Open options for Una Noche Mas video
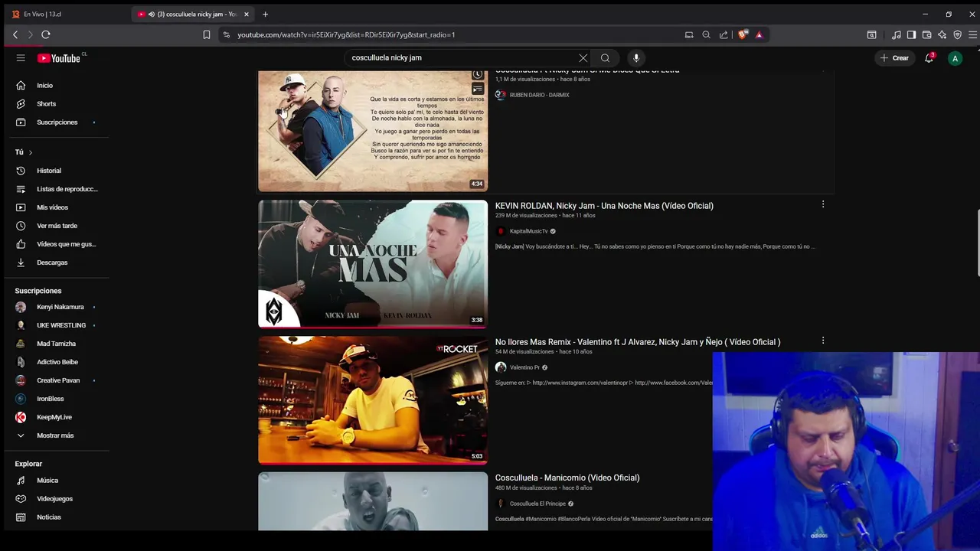Screen dimensions: 980x551 (x=823, y=204)
